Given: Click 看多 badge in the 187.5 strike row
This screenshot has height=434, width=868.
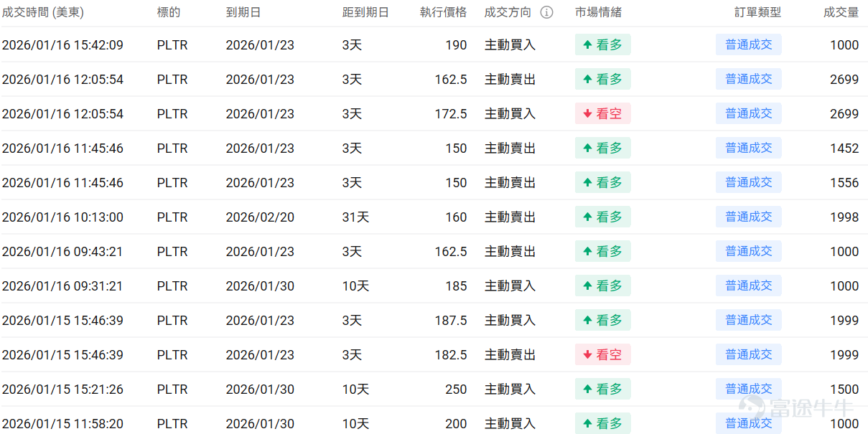Looking at the screenshot, I should pyautogui.click(x=603, y=321).
